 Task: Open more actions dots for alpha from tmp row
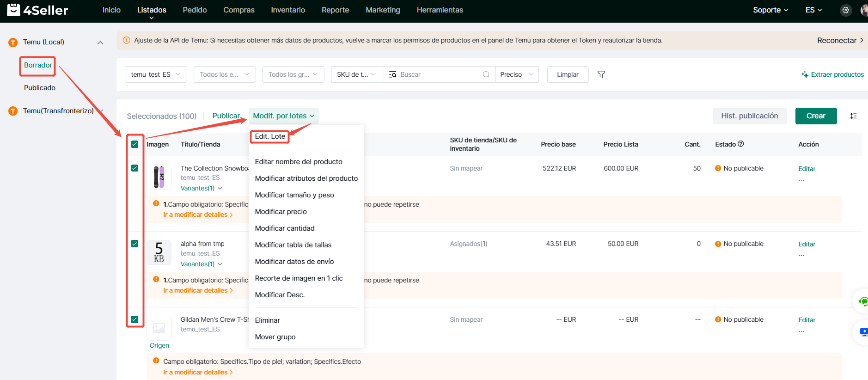[x=801, y=255]
